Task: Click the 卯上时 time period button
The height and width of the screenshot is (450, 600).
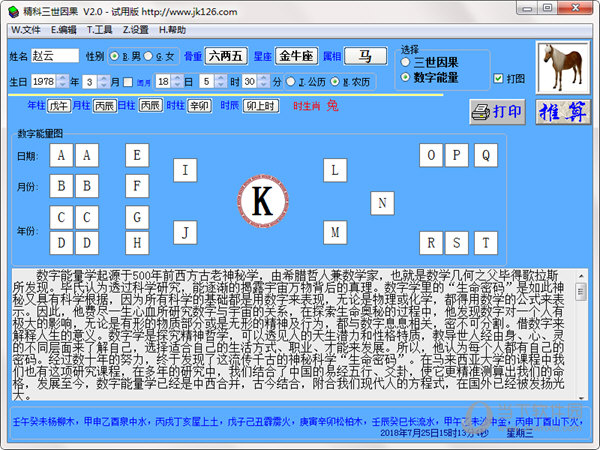Action: point(261,106)
